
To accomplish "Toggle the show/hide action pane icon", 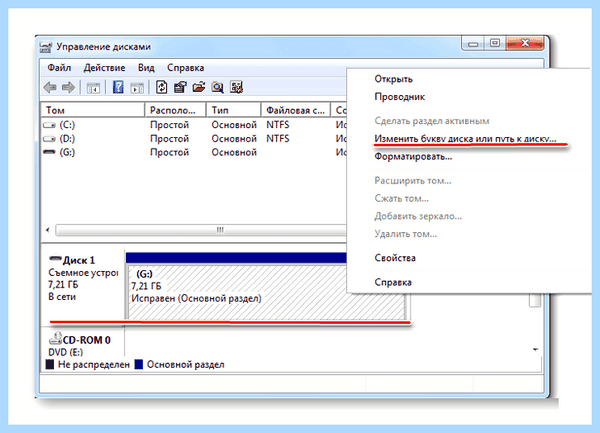I will 137,88.
